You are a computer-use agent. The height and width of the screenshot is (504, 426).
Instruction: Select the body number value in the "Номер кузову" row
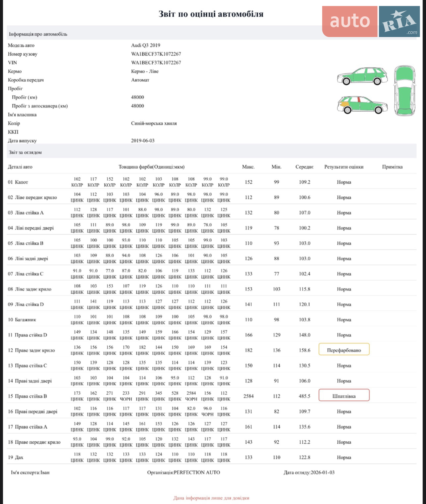click(x=156, y=54)
